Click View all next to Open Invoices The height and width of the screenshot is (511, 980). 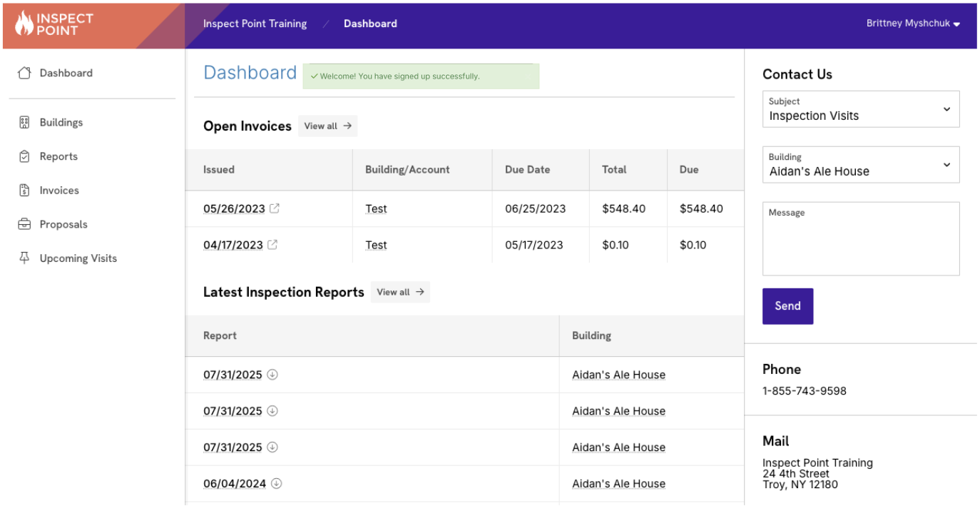pyautogui.click(x=327, y=126)
